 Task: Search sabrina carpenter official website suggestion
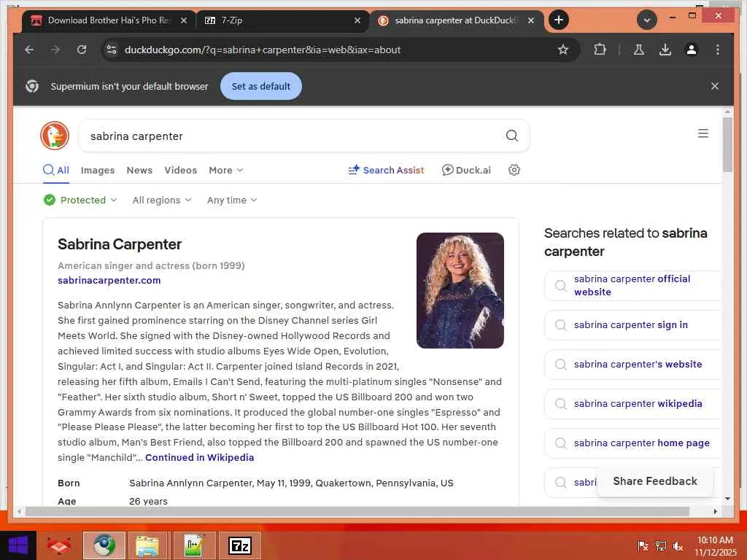click(632, 285)
